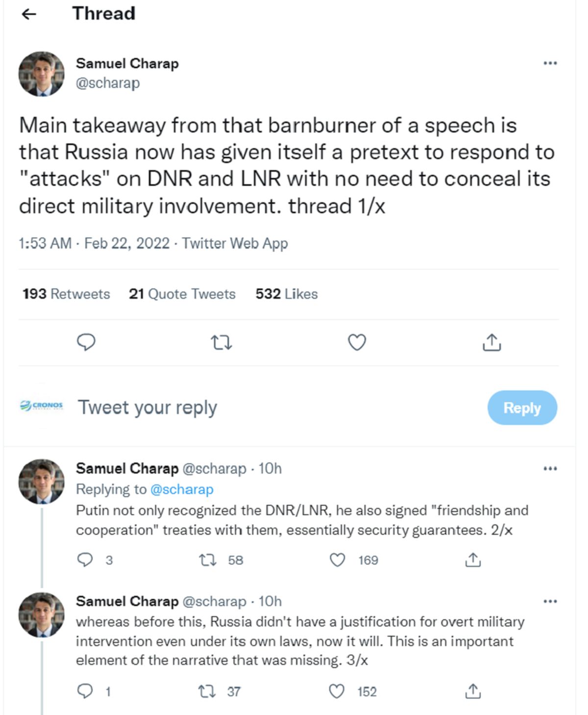Screen dimensions: 588x715
Task: Reply to the 2/x tweet
Action: click(x=85, y=560)
